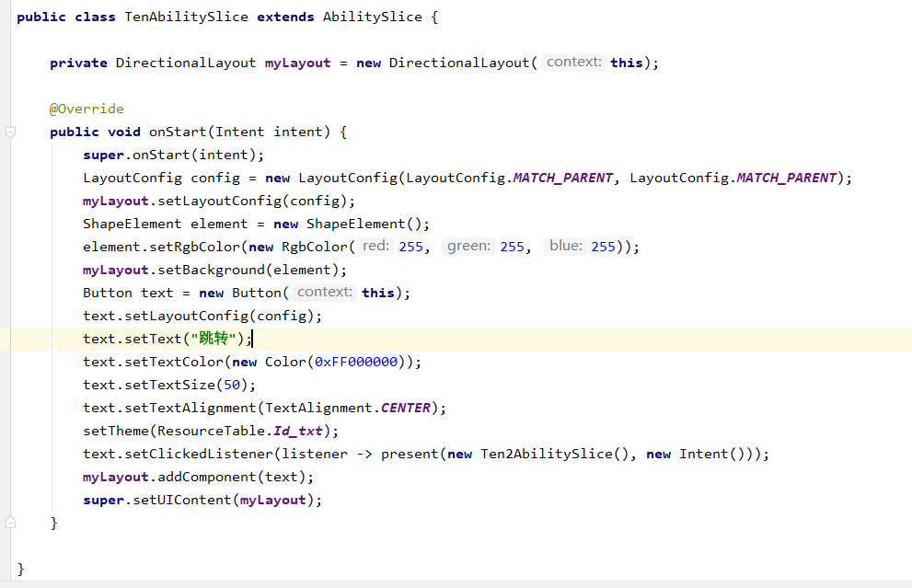Click the setBackground method call
912x588 pixels.
(x=211, y=270)
